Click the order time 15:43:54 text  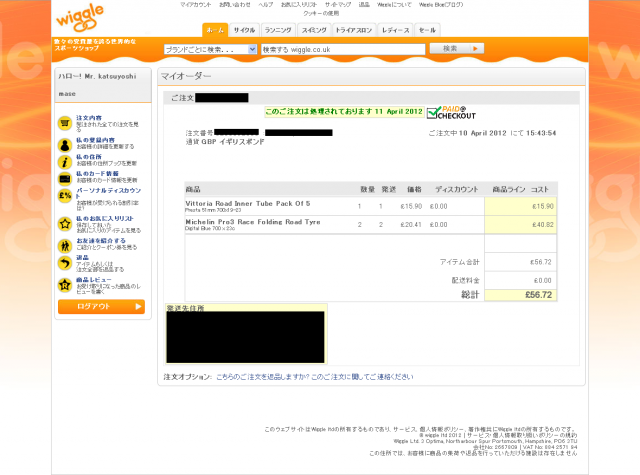(541, 133)
